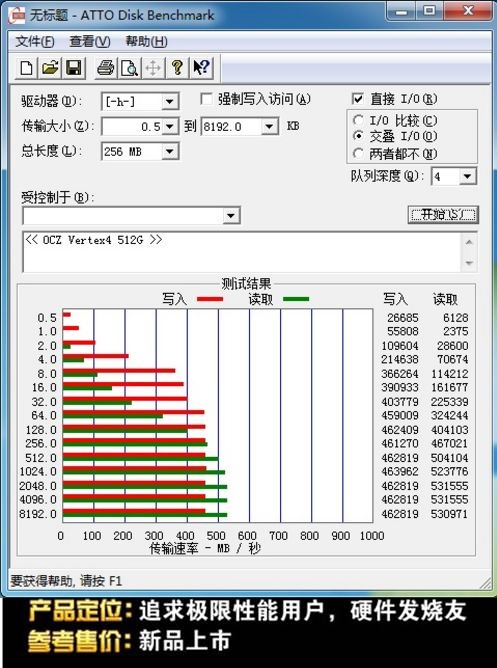
Task: Open the 帮助(H) menu
Action: click(146, 41)
